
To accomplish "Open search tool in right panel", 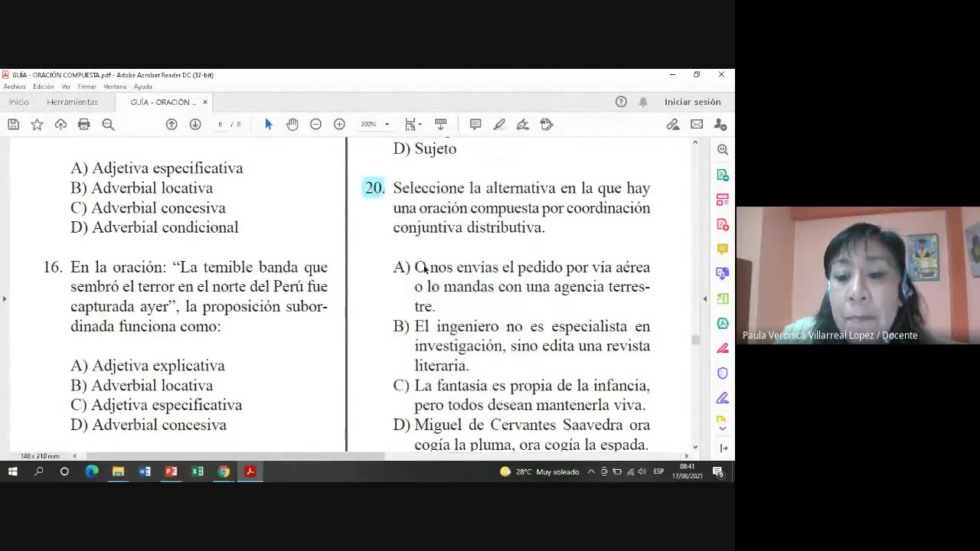I will point(722,150).
